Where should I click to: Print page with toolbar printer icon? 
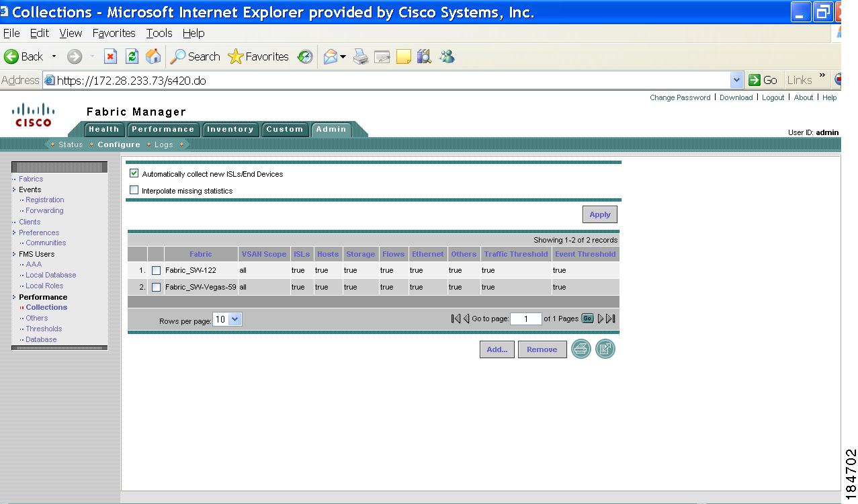pos(361,57)
